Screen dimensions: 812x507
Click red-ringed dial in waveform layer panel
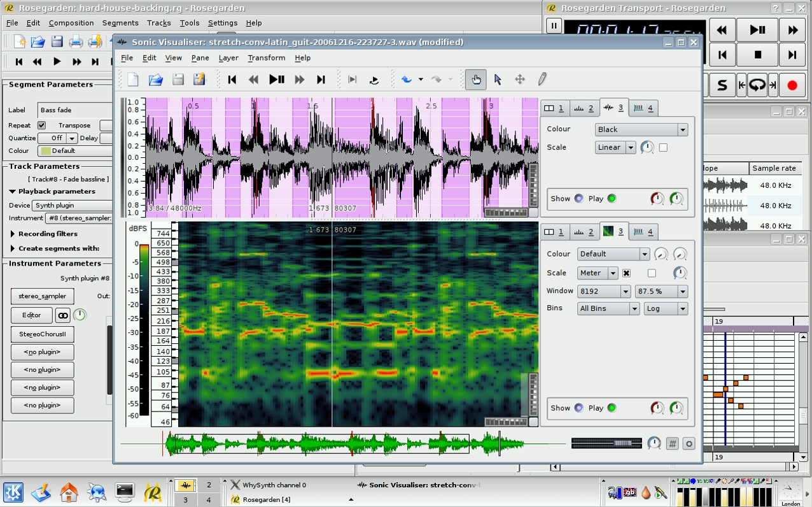click(657, 199)
